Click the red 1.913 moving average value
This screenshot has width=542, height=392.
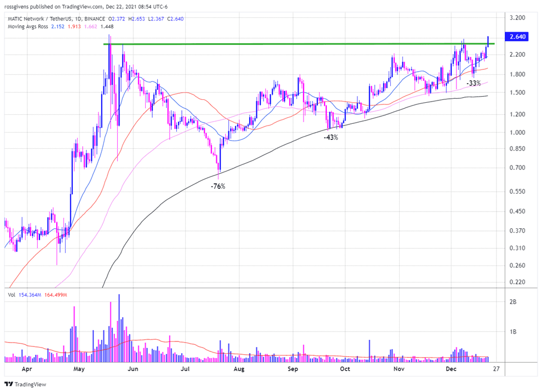[74, 27]
